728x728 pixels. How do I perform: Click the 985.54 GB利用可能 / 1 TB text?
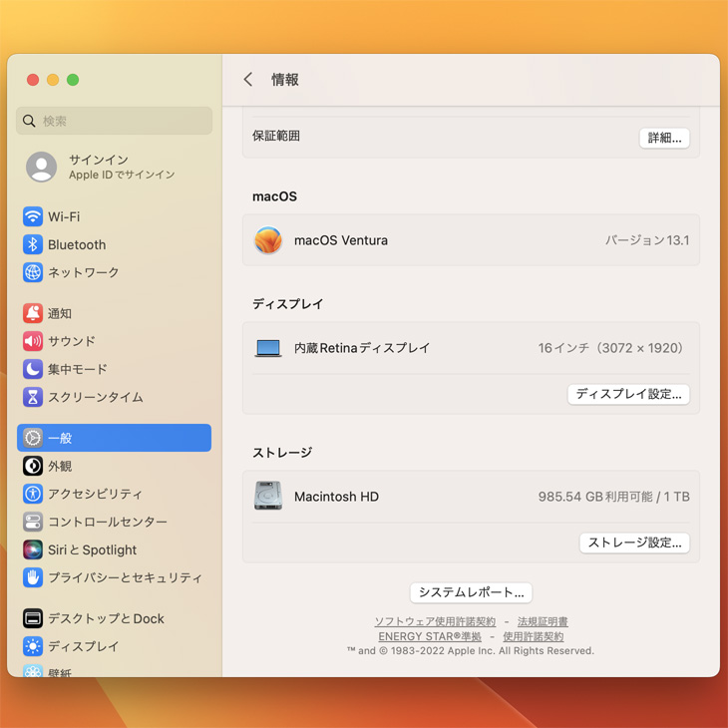click(x=613, y=497)
